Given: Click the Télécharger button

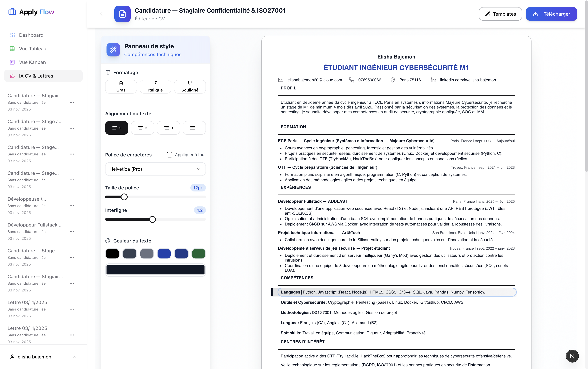Looking at the screenshot, I should 551,14.
